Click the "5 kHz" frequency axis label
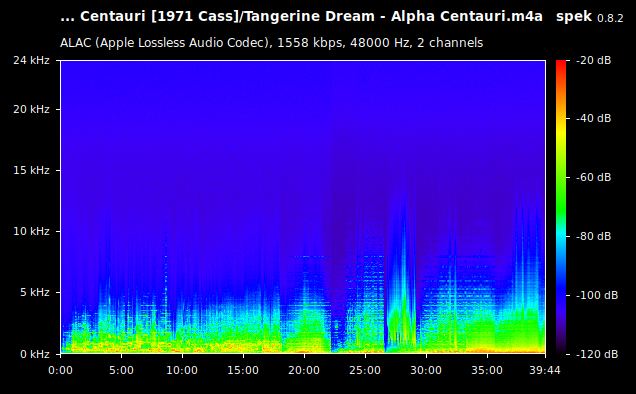The image size is (636, 394). [35, 292]
